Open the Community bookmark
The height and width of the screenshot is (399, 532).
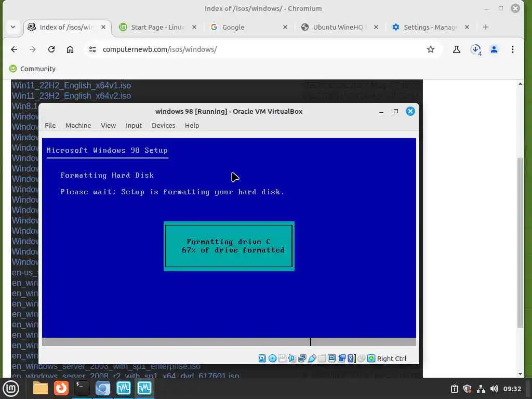point(33,69)
